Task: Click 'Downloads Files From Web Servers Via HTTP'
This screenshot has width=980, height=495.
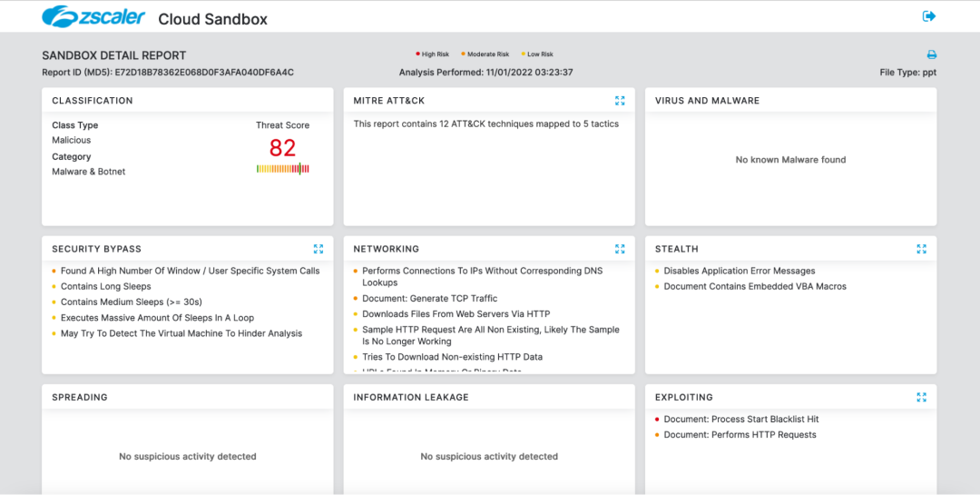Action: click(x=456, y=314)
